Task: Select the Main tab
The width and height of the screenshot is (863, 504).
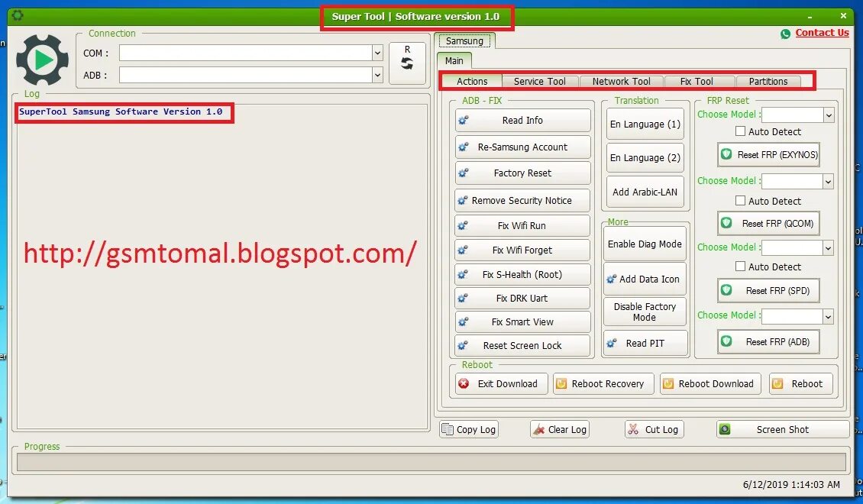Action: click(x=454, y=60)
